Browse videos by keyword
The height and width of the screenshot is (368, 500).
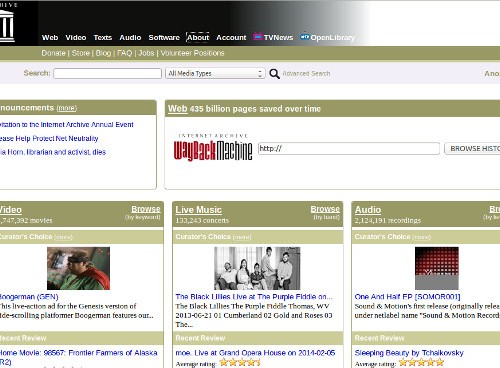[146, 209]
